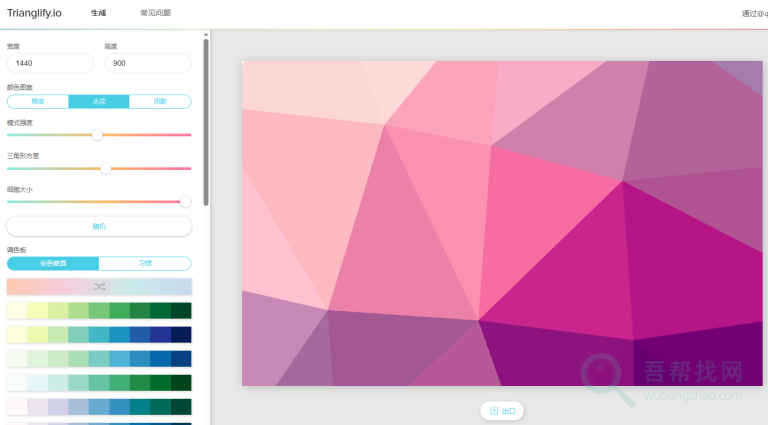768x425 pixels.
Task: Click the 高度 input field showing 900
Action: tap(147, 63)
